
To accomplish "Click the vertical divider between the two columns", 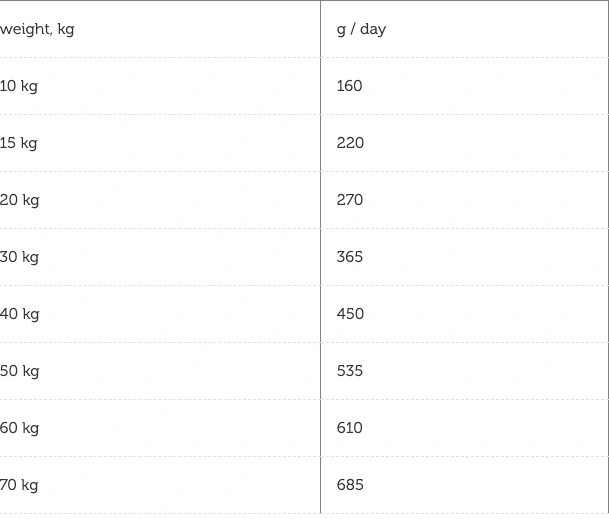I will click(x=320, y=257).
